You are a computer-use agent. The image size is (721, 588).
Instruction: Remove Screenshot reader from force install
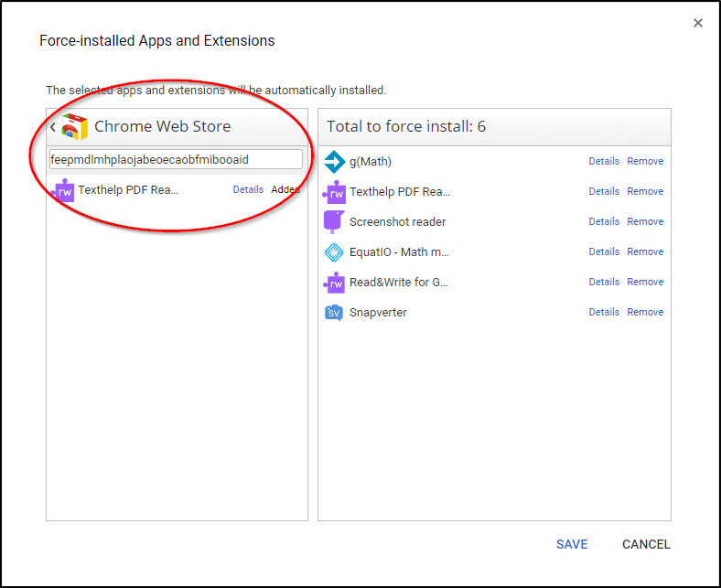coord(645,221)
